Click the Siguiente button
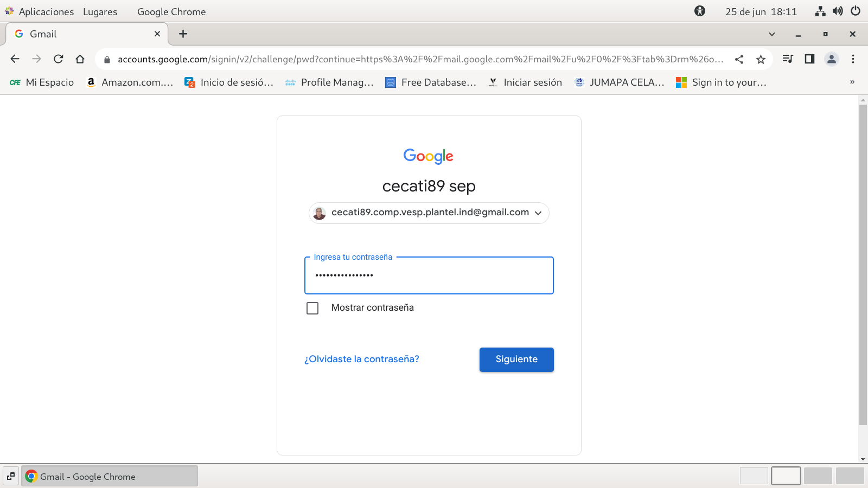 point(516,359)
